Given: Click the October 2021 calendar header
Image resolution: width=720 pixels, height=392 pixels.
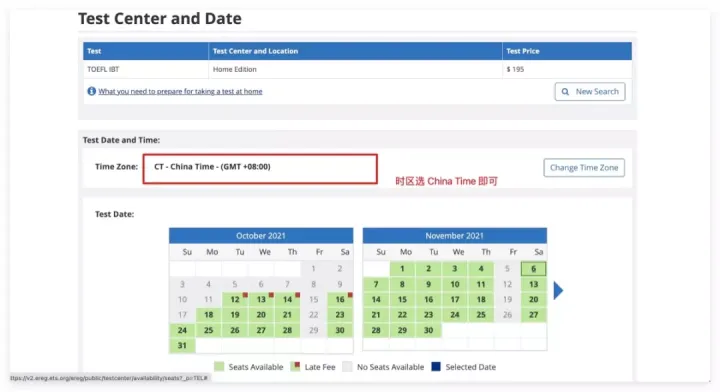Looking at the screenshot, I should 261,235.
